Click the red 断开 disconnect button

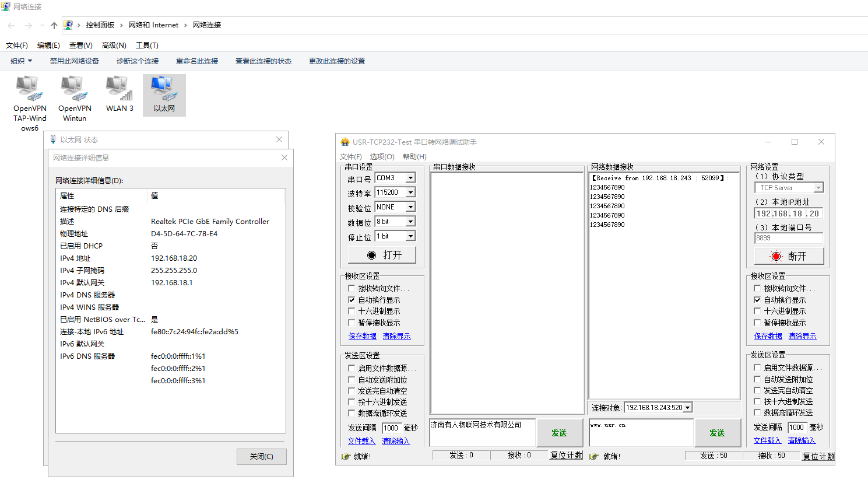point(789,256)
